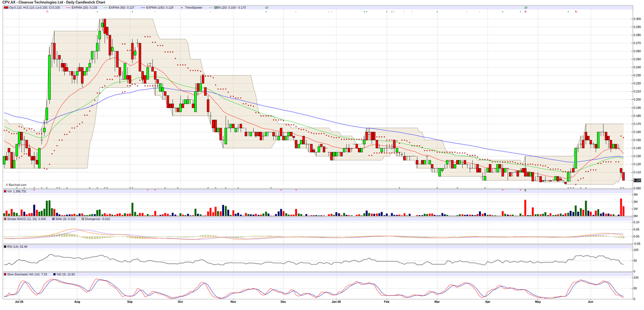Click the 0.250 price axis label
Viewport: 644px width, 310px height.
(637, 59)
